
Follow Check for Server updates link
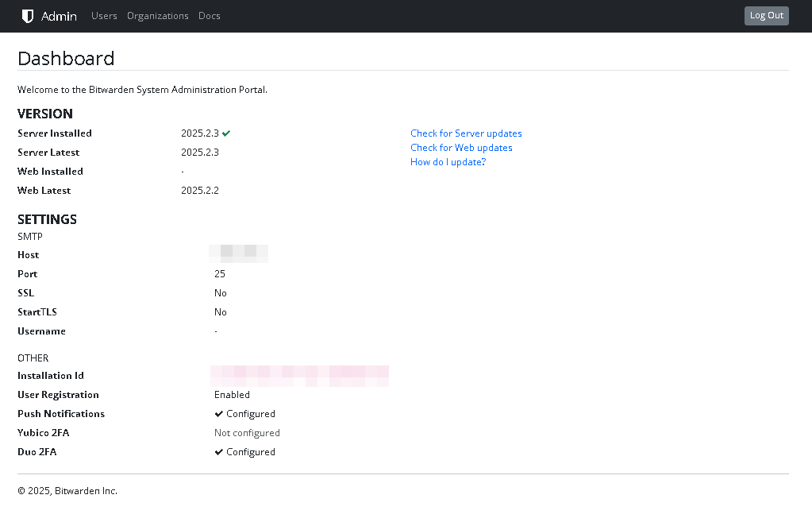pos(466,133)
